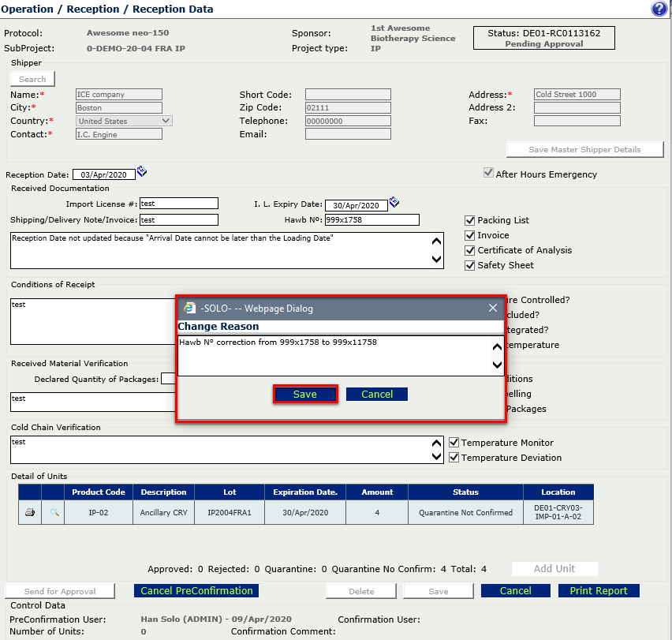
Task: Click the down arrow of the Cold Chain Verification box
Action: (x=436, y=456)
